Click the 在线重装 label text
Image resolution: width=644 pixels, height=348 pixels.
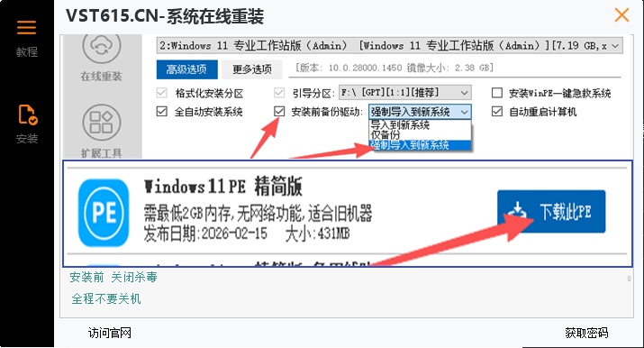(x=102, y=77)
